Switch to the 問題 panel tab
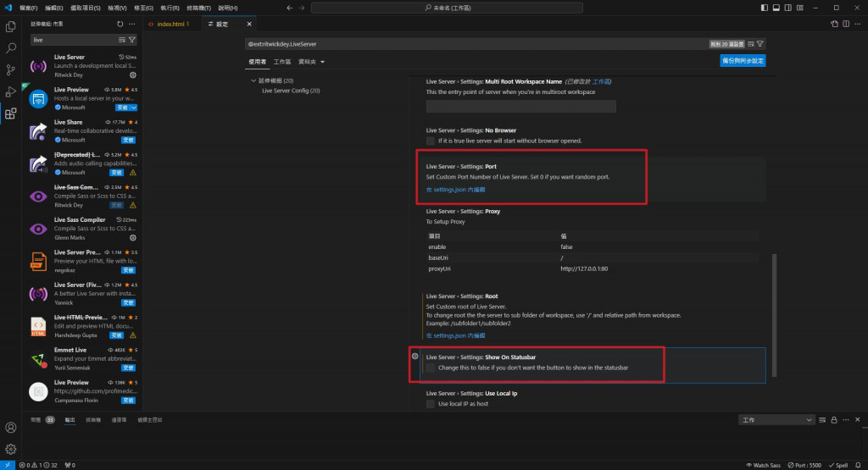The width and height of the screenshot is (868, 470). coord(36,420)
